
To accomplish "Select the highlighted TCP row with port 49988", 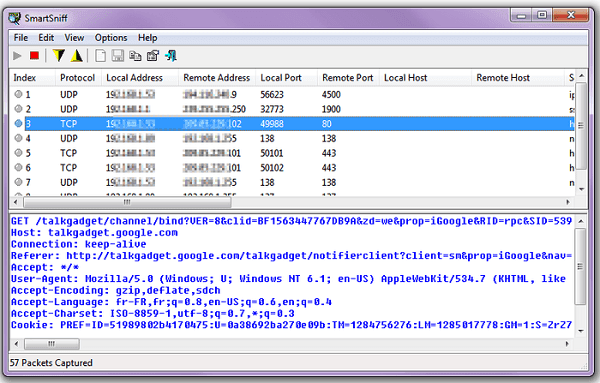I will click(300, 124).
